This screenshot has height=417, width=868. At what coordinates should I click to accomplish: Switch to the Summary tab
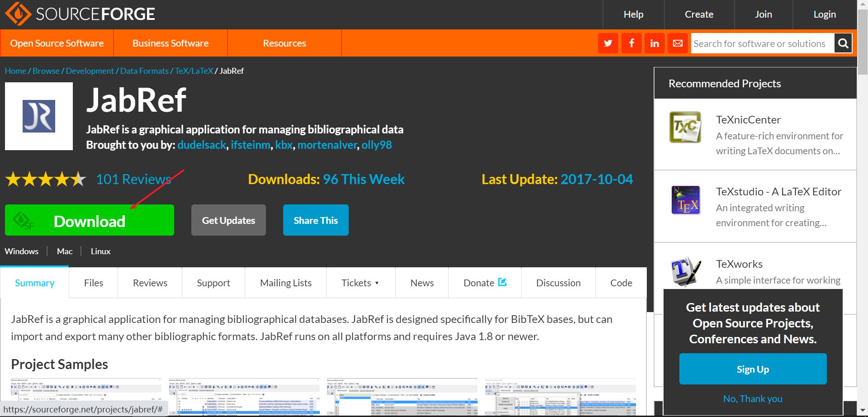tap(35, 283)
